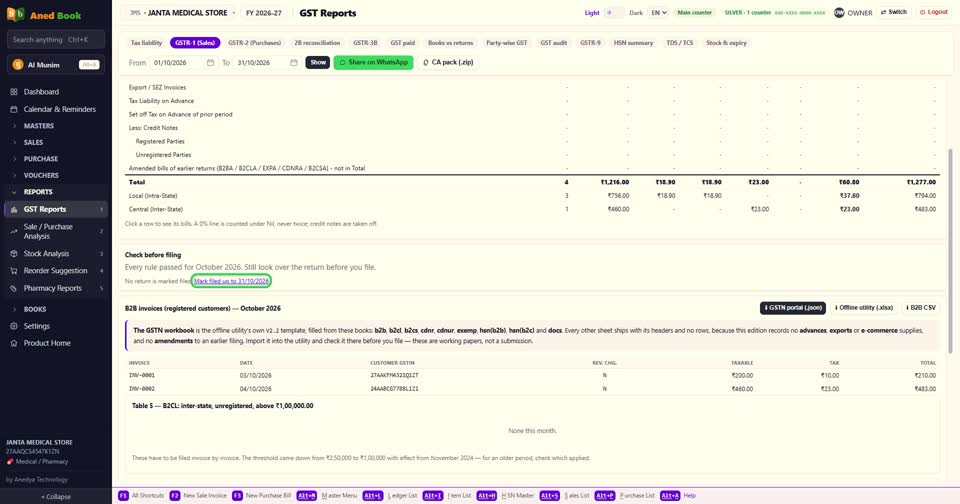Click the F2 New Sale Invoice shortcut

[198, 496]
